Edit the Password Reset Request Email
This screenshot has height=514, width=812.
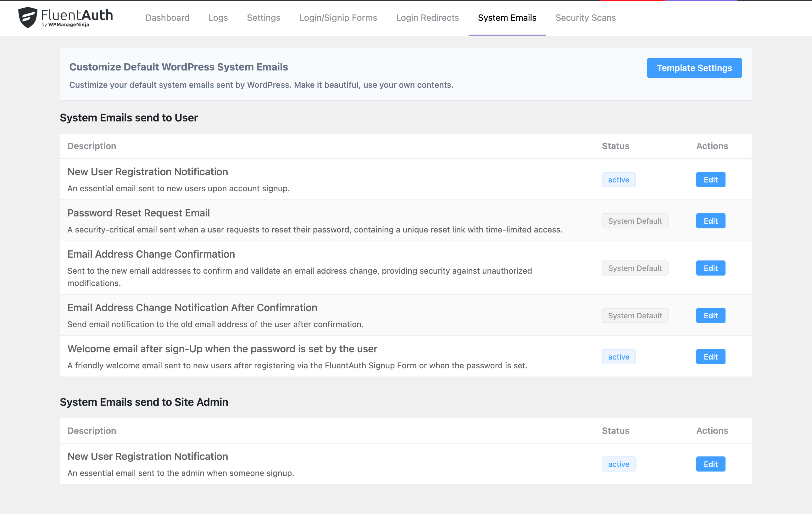tap(710, 221)
